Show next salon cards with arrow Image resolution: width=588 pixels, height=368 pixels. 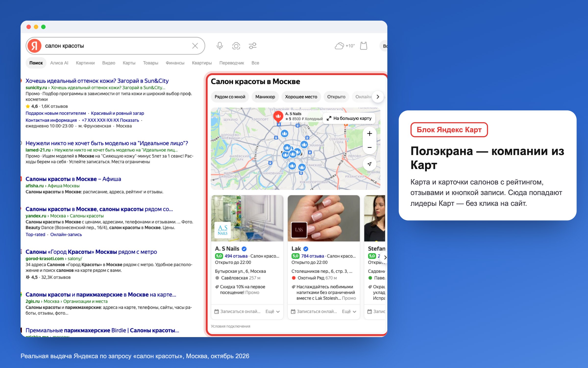tap(385, 257)
